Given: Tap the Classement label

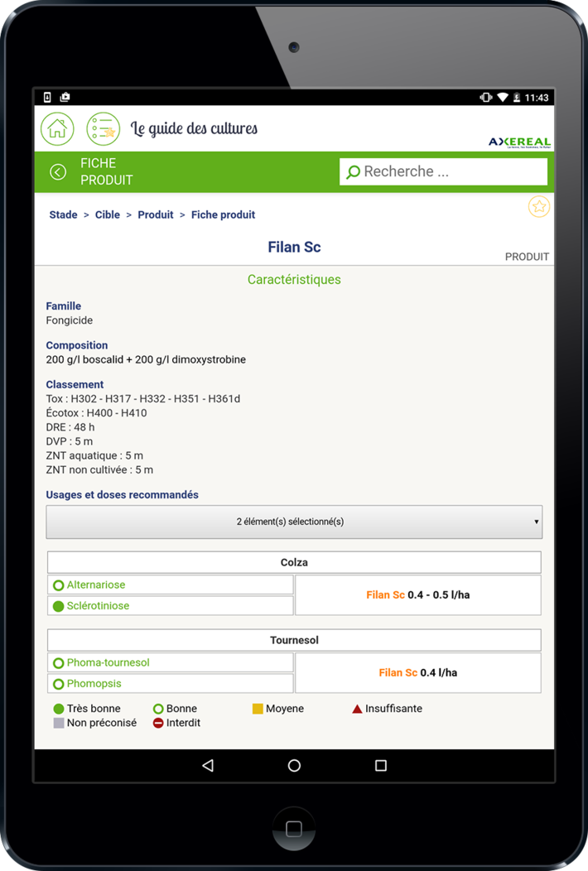Looking at the screenshot, I should click(75, 384).
